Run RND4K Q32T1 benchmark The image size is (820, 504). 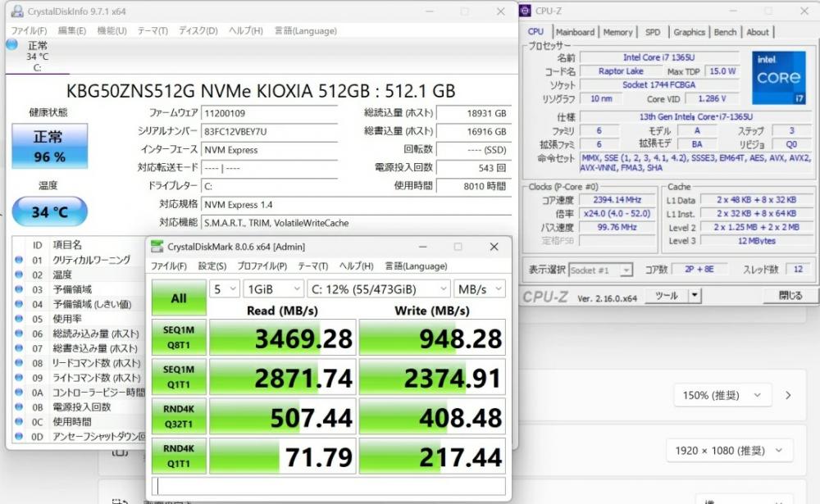click(x=179, y=416)
